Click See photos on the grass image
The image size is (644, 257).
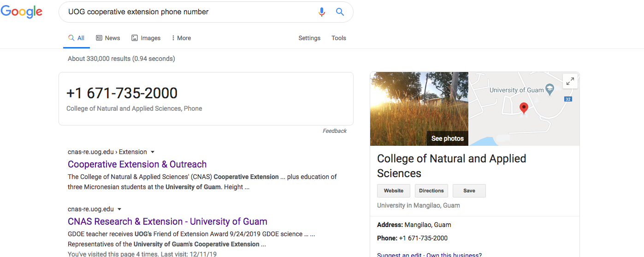[x=447, y=138]
